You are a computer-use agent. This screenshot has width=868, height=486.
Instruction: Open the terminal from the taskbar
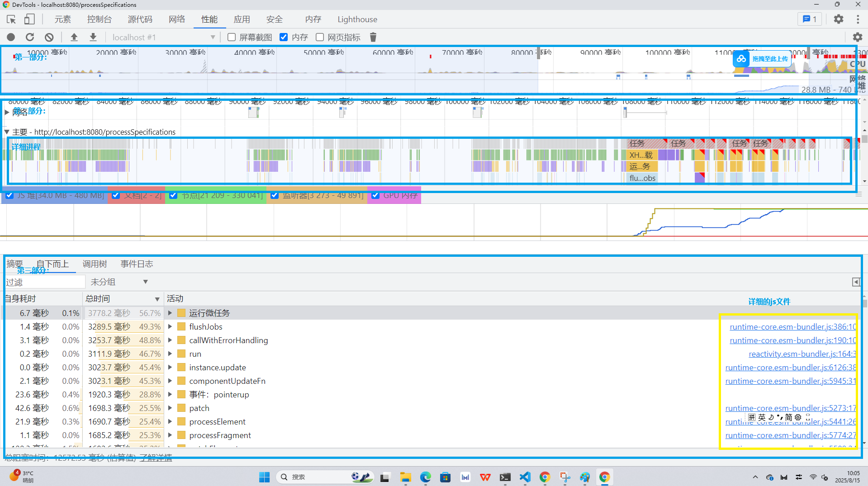tap(505, 477)
